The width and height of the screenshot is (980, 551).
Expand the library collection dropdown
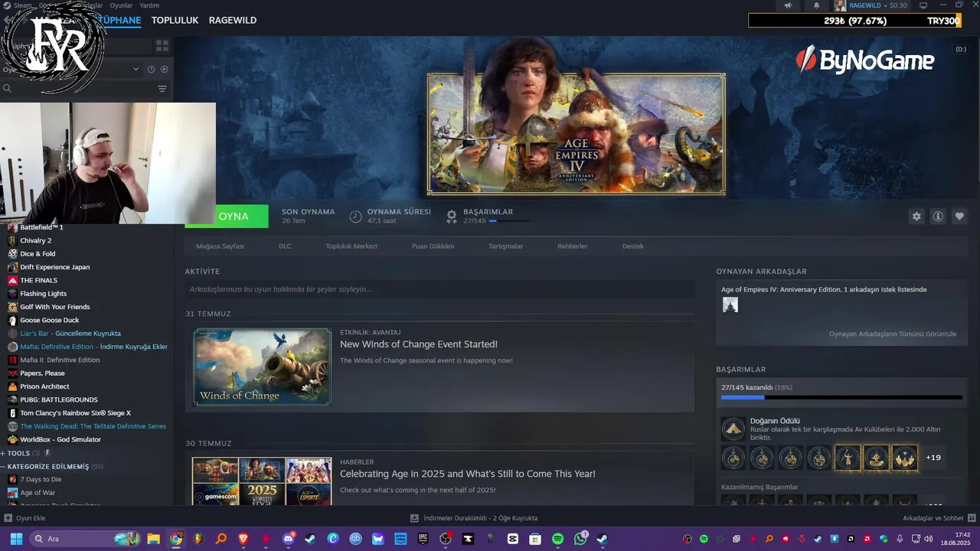(136, 69)
